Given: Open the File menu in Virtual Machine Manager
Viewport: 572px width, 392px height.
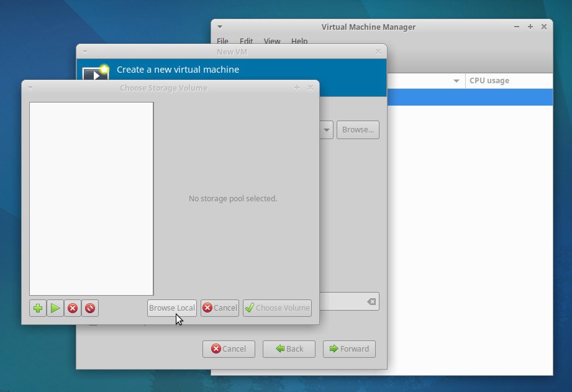Looking at the screenshot, I should tap(222, 41).
